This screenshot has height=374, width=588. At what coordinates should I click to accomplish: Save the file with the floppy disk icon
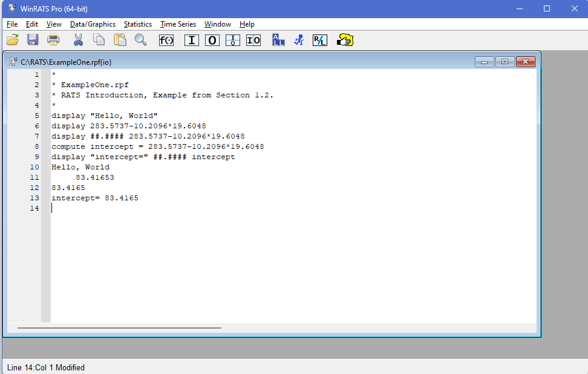33,41
